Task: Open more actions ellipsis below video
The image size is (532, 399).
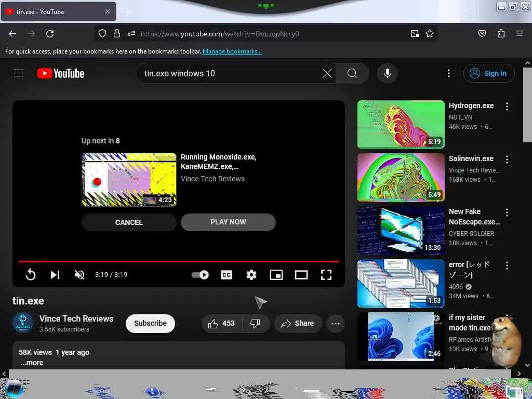Action: tap(336, 323)
